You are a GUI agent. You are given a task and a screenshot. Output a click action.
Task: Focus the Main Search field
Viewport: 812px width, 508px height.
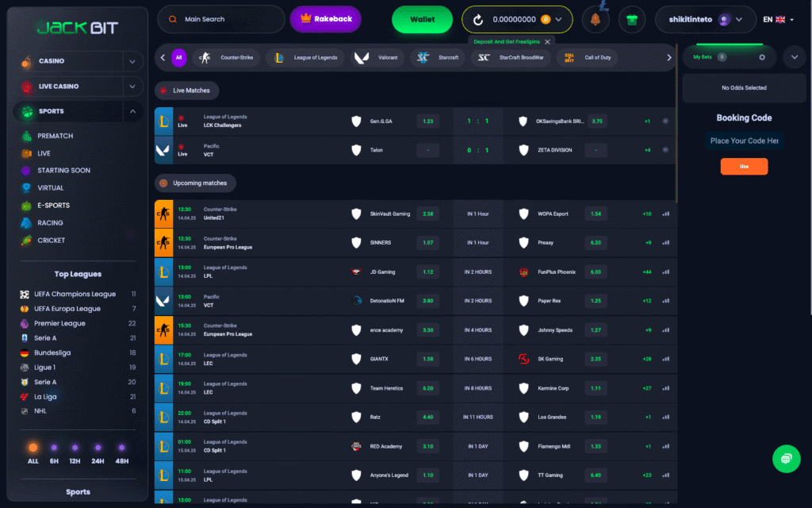point(221,19)
